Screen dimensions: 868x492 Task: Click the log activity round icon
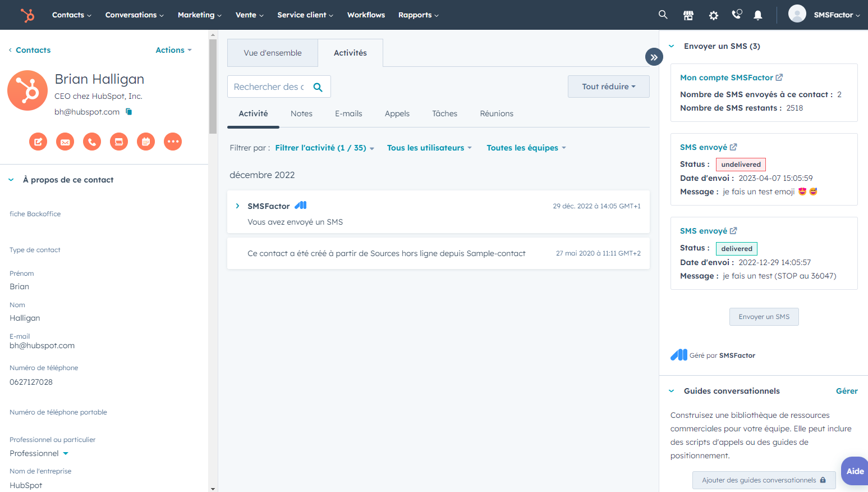click(x=119, y=142)
